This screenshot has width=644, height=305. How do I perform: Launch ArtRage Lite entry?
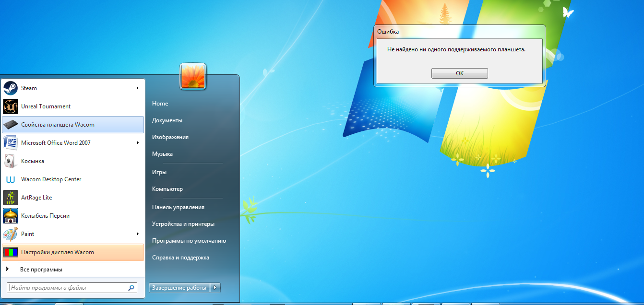click(x=73, y=198)
